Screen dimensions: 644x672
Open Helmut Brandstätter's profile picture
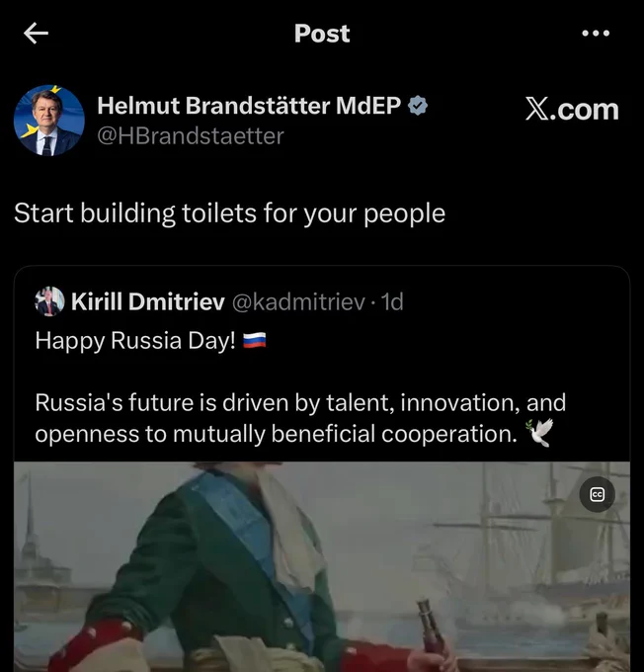tap(49, 121)
